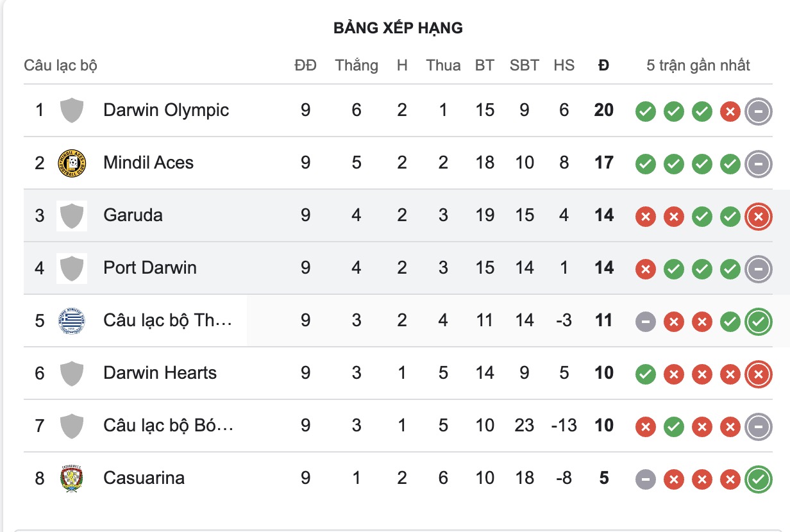This screenshot has height=532, width=790.
Task: Click Câu lạc bộ Th... club emblem
Action: pyautogui.click(x=72, y=320)
